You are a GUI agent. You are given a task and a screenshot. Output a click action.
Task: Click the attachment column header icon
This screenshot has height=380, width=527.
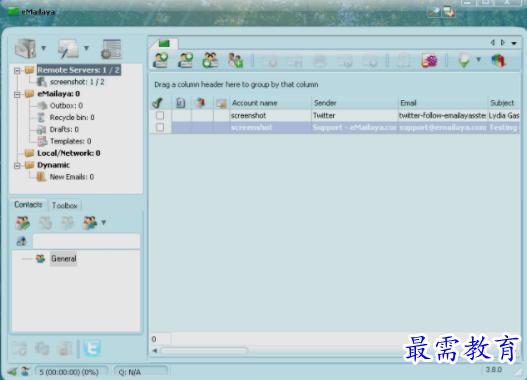pyautogui.click(x=181, y=103)
